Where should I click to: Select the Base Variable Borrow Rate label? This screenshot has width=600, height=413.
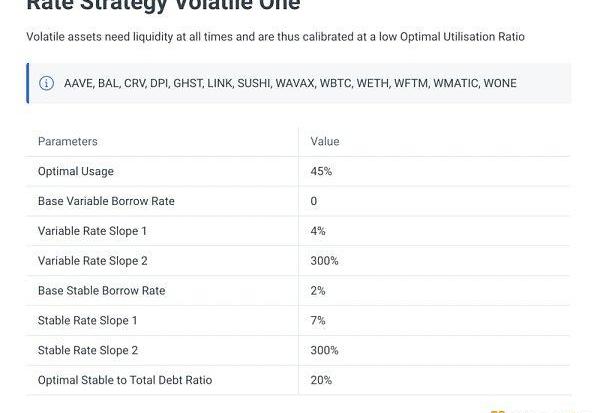click(106, 201)
